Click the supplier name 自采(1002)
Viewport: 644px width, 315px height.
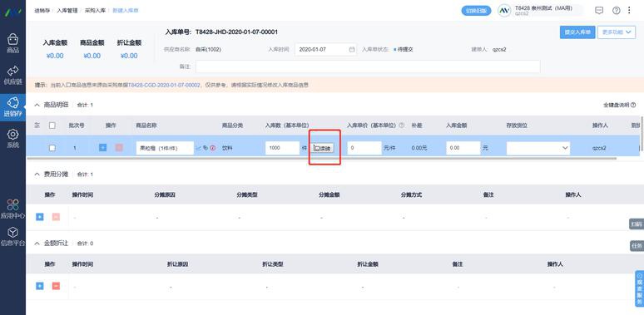(x=208, y=49)
